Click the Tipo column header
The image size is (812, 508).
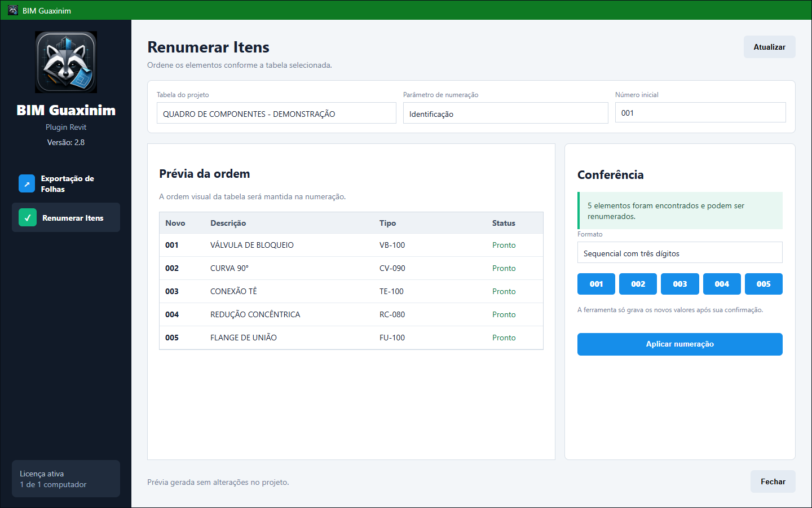point(387,223)
